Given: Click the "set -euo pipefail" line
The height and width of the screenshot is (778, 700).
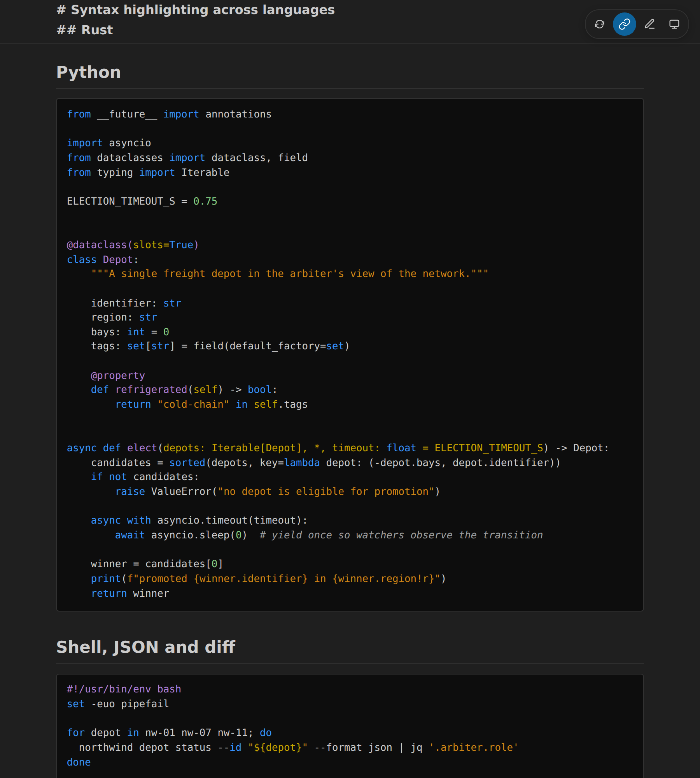Looking at the screenshot, I should pyautogui.click(x=118, y=704).
